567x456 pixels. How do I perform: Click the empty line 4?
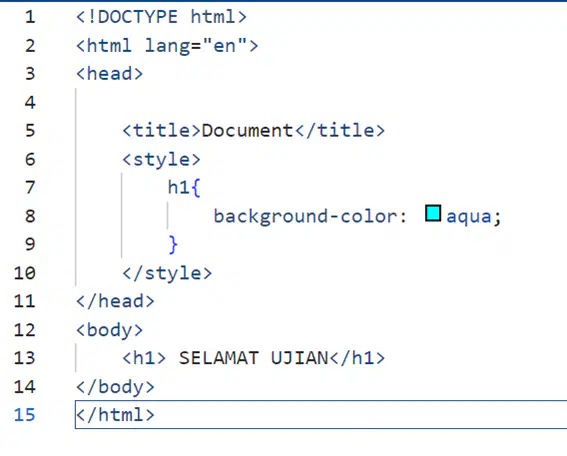pyautogui.click(x=321, y=102)
